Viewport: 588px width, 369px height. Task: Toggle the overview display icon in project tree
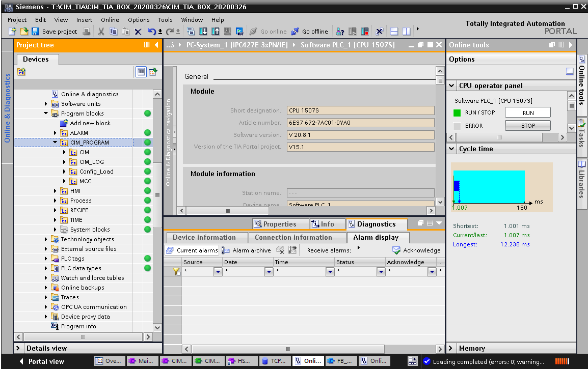pyautogui.click(x=141, y=72)
